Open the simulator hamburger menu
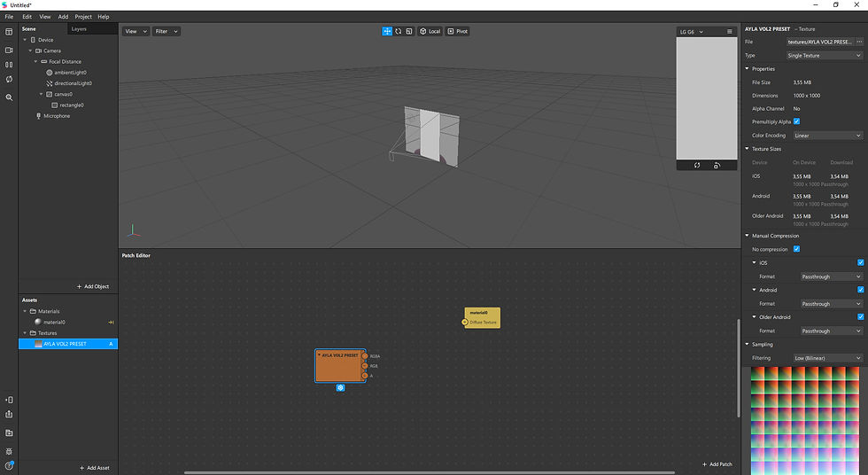This screenshot has height=475, width=868. [730, 32]
